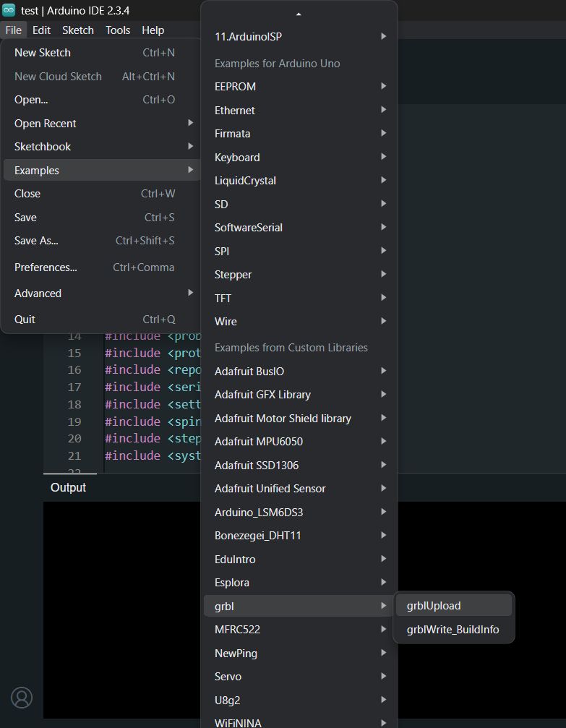Select Open... in the File menu
Viewport: 566px width, 728px height.
click(102, 99)
